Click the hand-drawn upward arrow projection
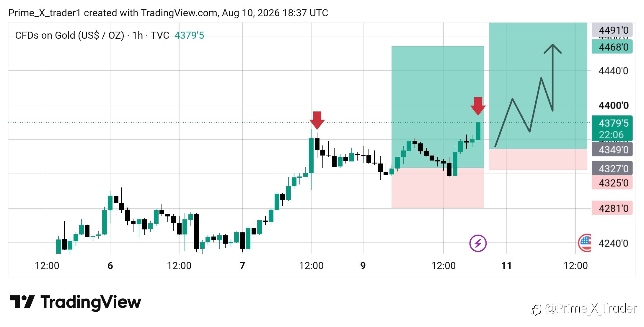The image size is (644, 327). coord(552,78)
